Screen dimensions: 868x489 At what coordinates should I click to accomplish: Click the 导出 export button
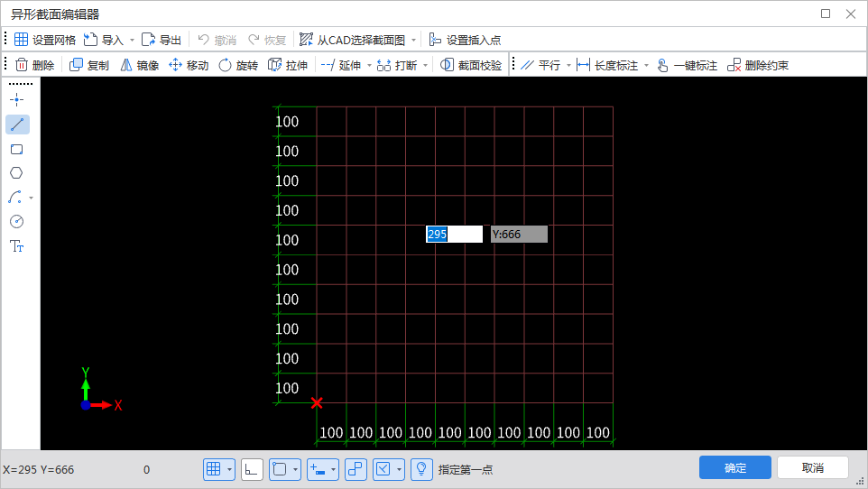pos(162,40)
